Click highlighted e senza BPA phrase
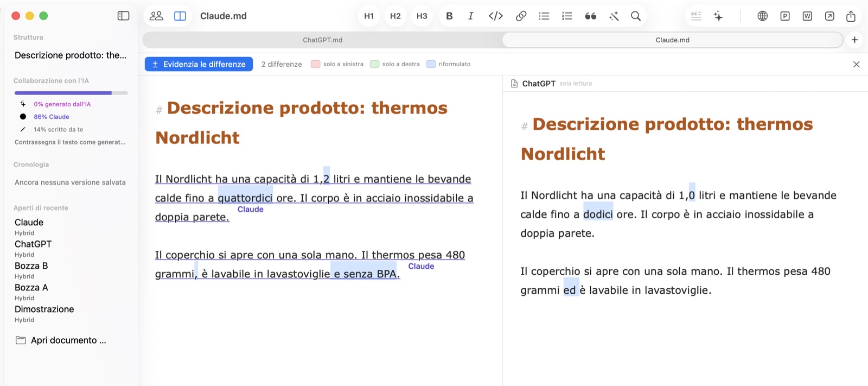 coord(365,274)
